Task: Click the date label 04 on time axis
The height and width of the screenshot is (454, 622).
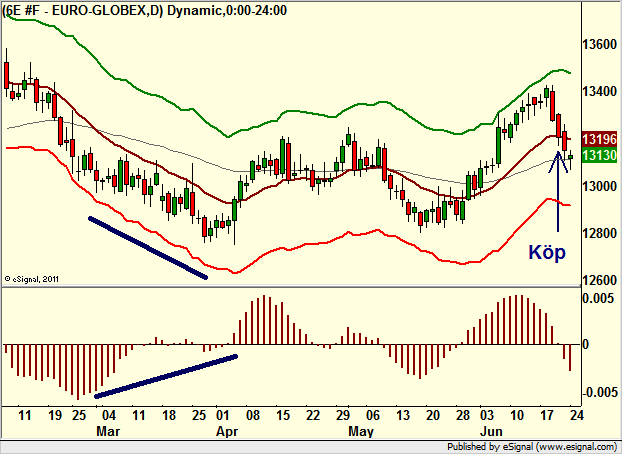Action: point(109,416)
